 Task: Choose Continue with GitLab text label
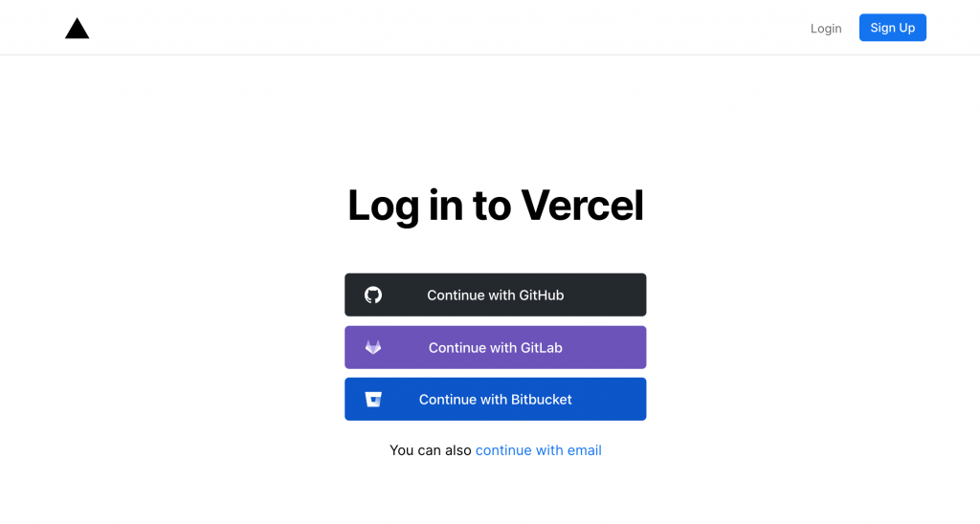pos(496,347)
